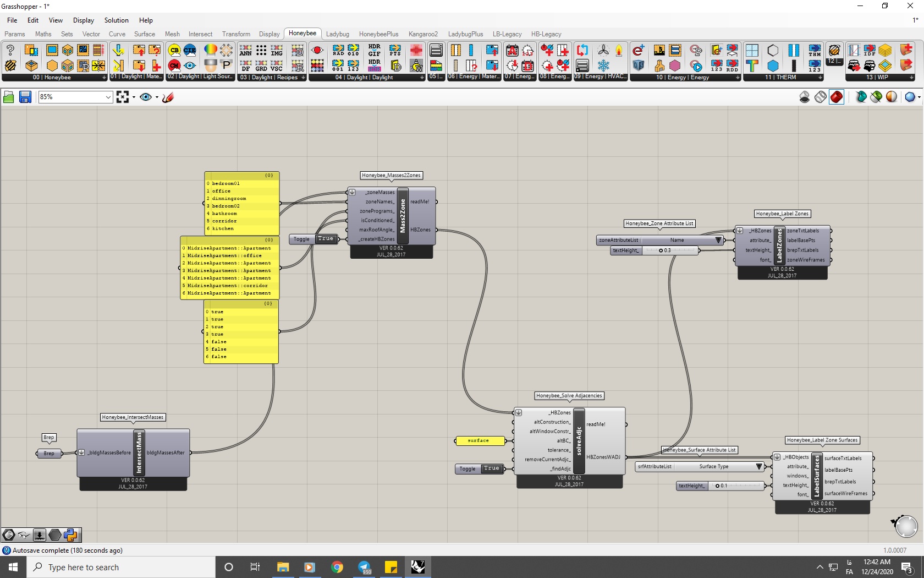The width and height of the screenshot is (924, 578).
Task: Open File Explorer from the taskbar
Action: coord(283,567)
